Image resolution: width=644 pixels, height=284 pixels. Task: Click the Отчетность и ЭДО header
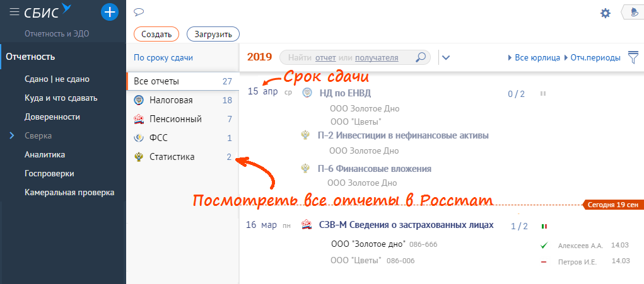coord(57,33)
